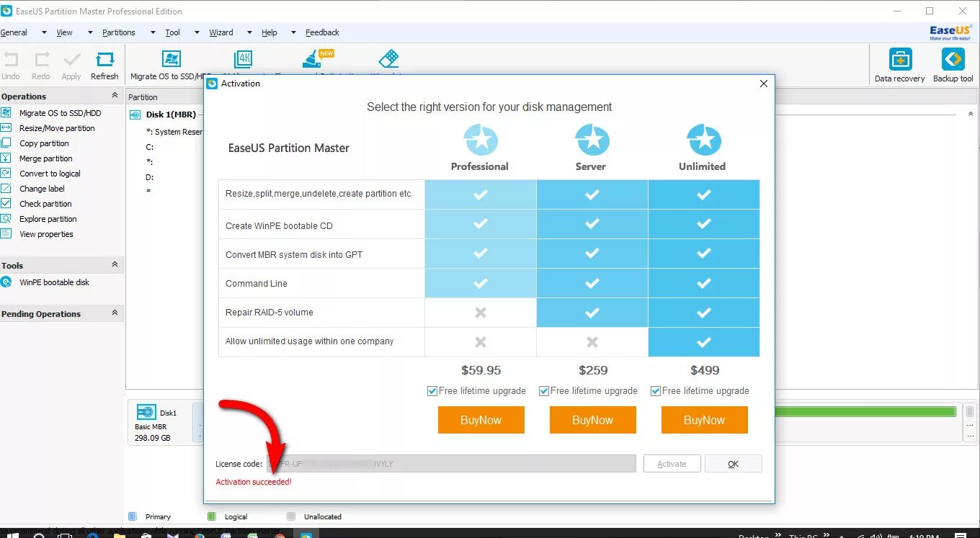Open the Partitions menu dropdown arrow
980x538 pixels.
click(x=153, y=32)
